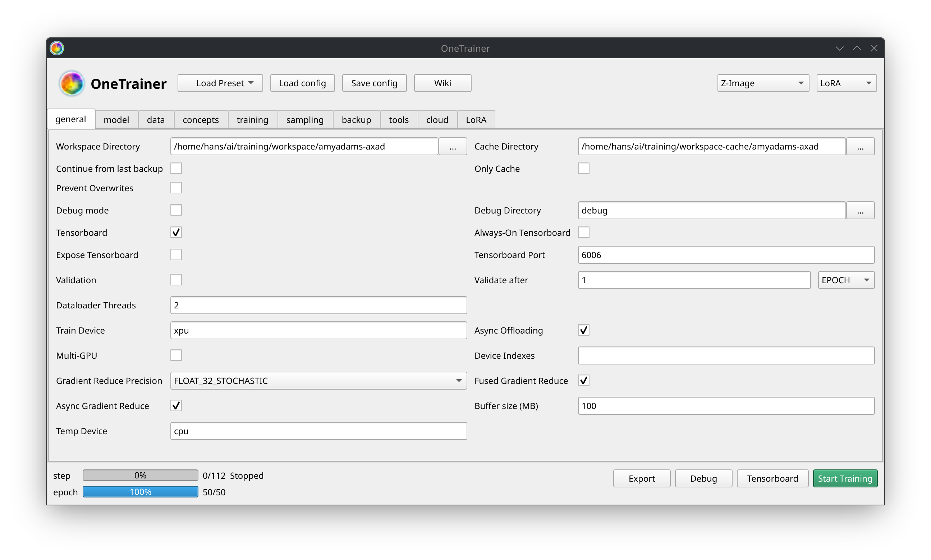
Task: Minimize the OneTrainer window
Action: [x=839, y=48]
